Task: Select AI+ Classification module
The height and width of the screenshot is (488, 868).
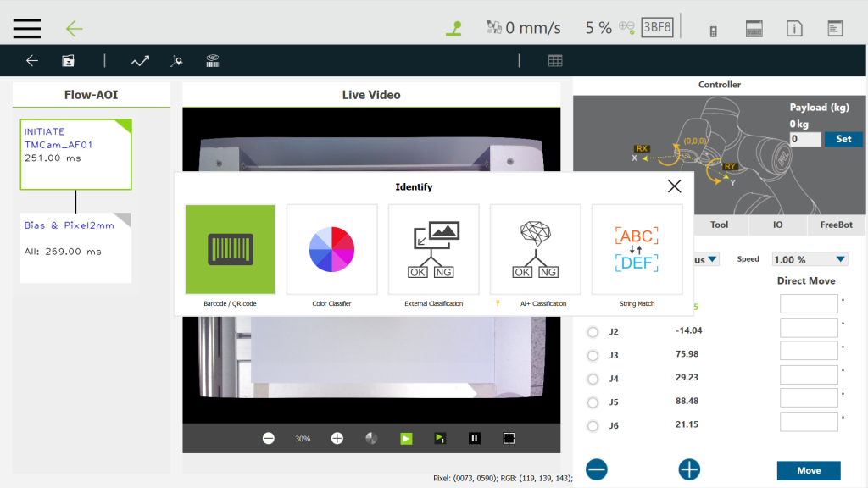Action: click(x=535, y=249)
